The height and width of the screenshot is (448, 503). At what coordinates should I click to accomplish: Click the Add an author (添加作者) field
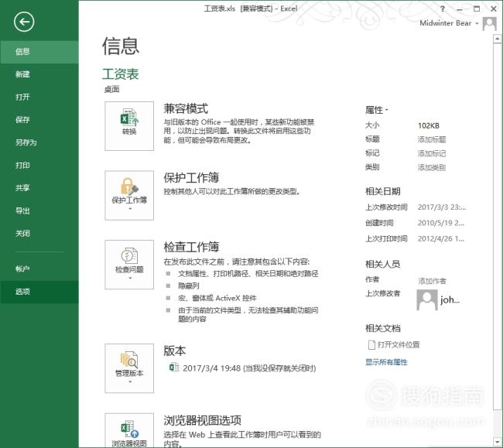coord(432,281)
